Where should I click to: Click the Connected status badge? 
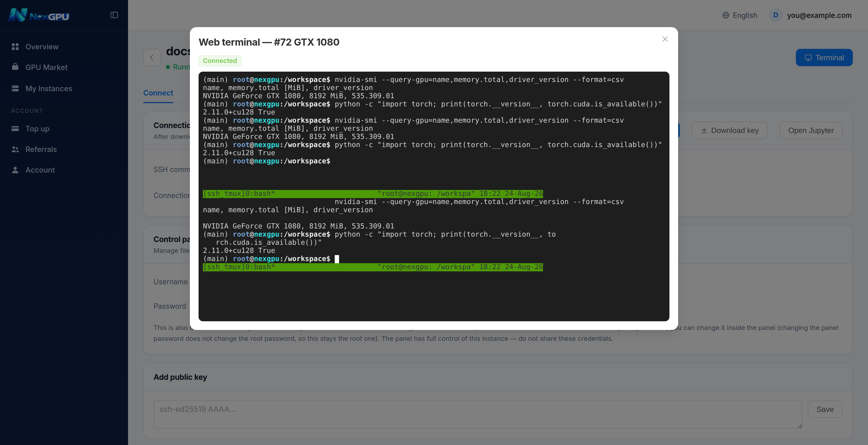(220, 61)
